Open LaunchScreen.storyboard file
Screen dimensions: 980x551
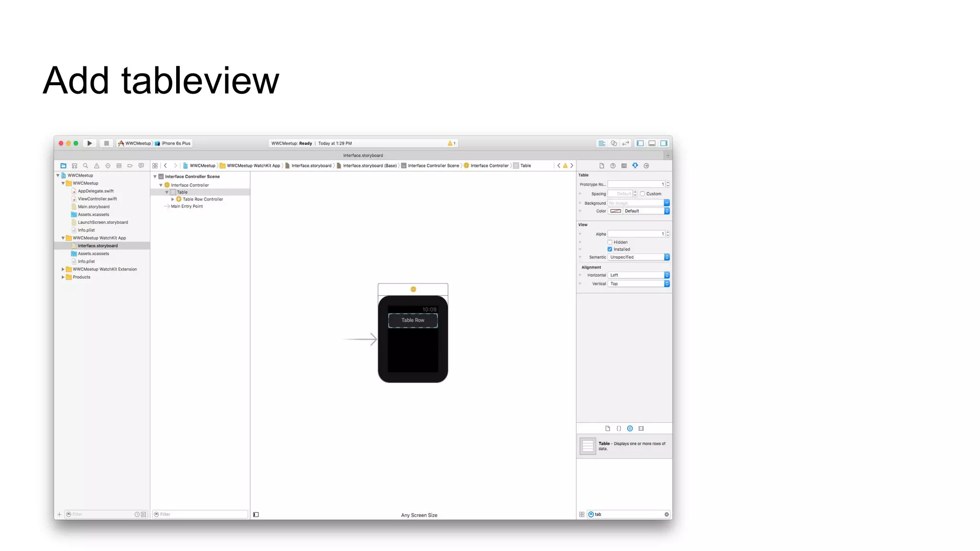click(x=103, y=222)
